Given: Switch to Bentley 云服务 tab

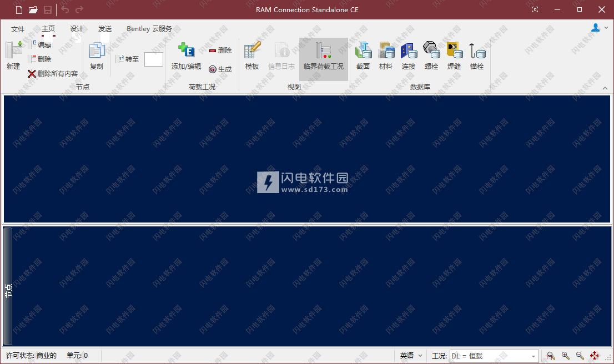Looking at the screenshot, I should pyautogui.click(x=149, y=29).
